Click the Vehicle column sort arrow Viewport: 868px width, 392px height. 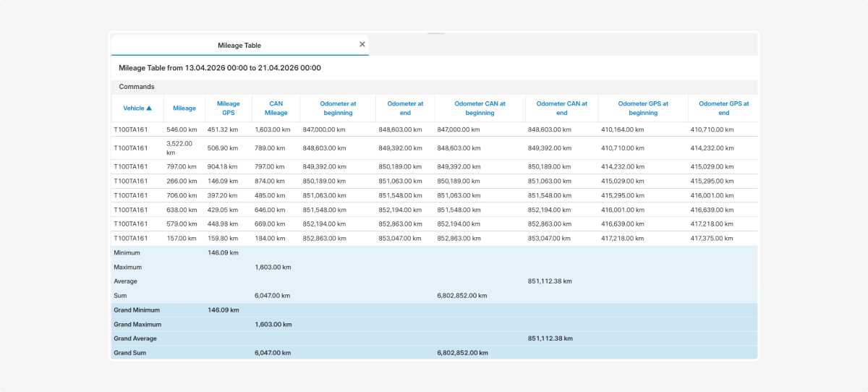pos(149,108)
